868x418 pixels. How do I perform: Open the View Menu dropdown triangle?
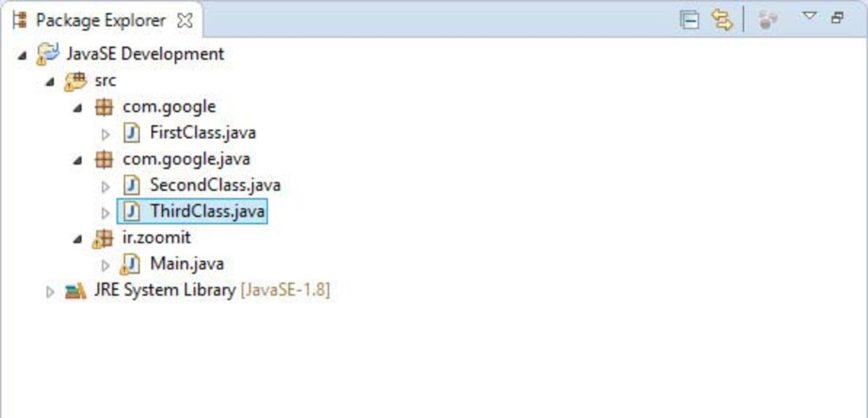coord(809,16)
